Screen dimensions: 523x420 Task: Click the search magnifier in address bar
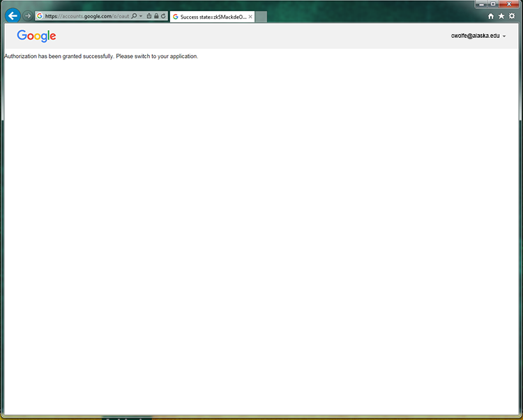134,16
